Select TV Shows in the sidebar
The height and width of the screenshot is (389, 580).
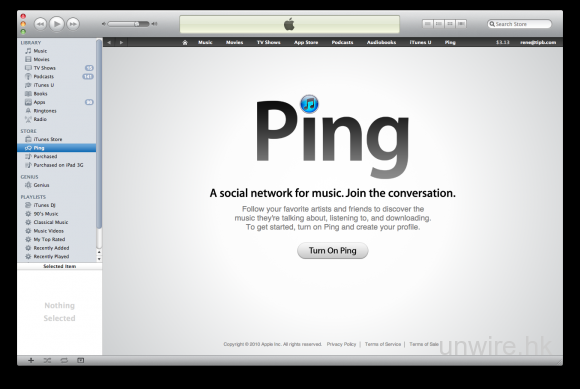57,68
